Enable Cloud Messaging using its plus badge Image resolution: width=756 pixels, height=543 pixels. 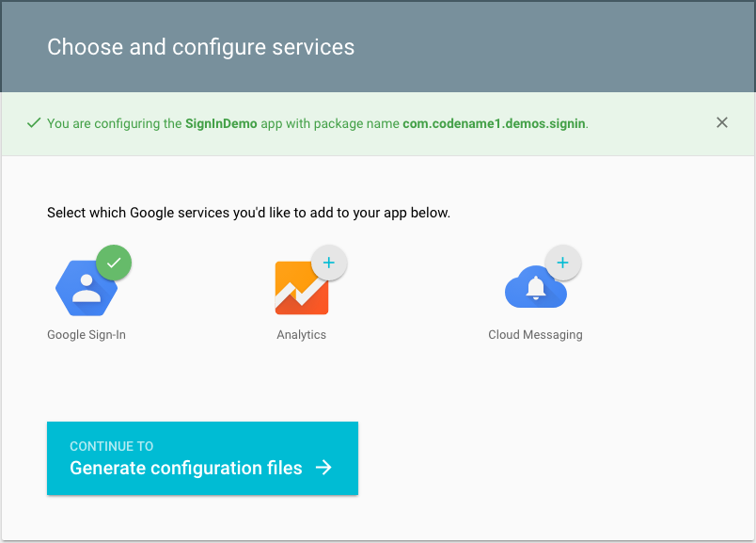(563, 262)
